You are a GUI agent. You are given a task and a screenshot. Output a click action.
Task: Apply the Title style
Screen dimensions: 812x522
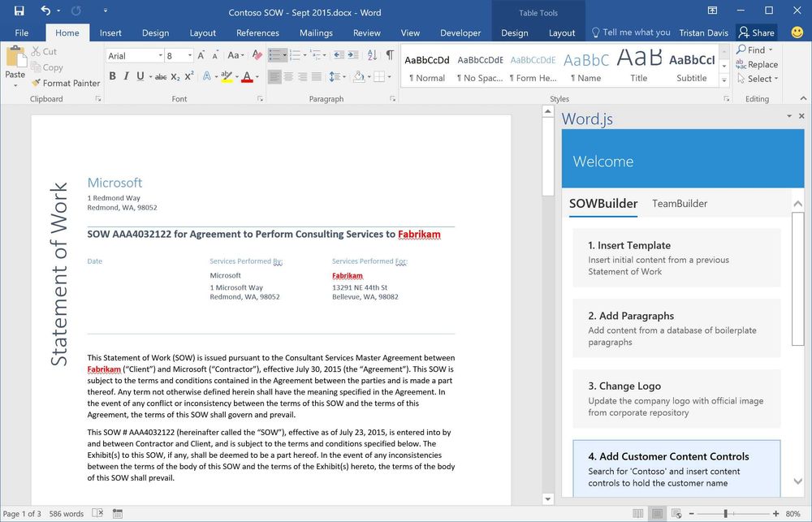(638, 67)
